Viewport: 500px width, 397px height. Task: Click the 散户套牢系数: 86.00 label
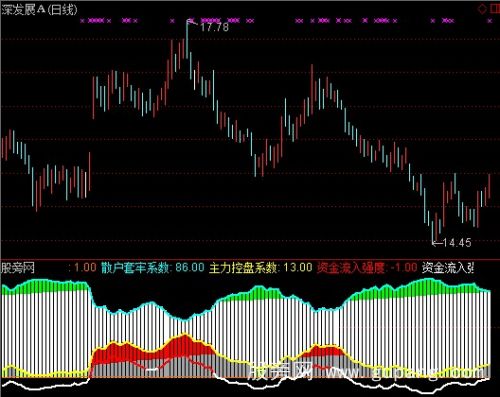[153, 268]
